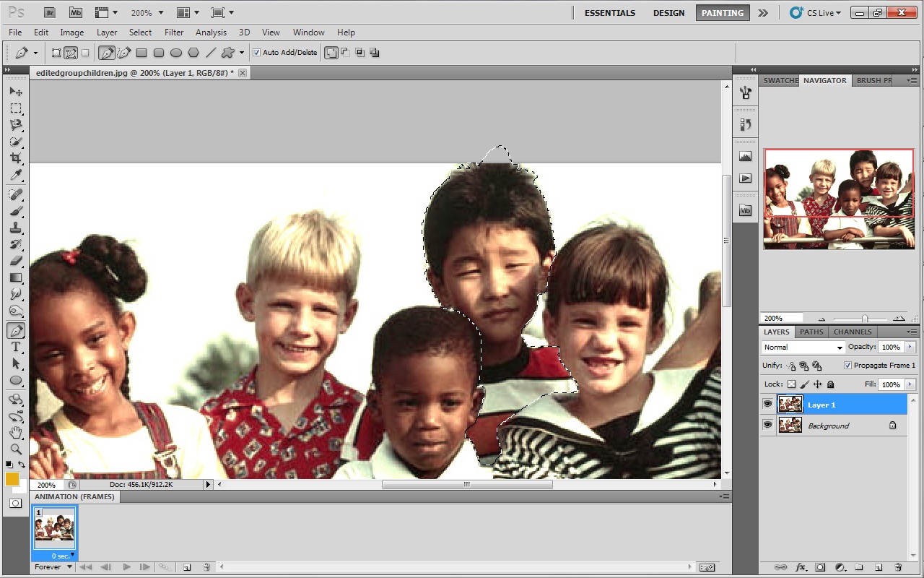Create a new layer group

(859, 568)
